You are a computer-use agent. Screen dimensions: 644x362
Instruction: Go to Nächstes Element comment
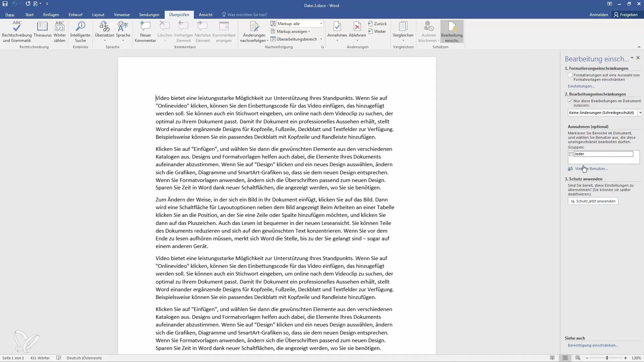(203, 32)
